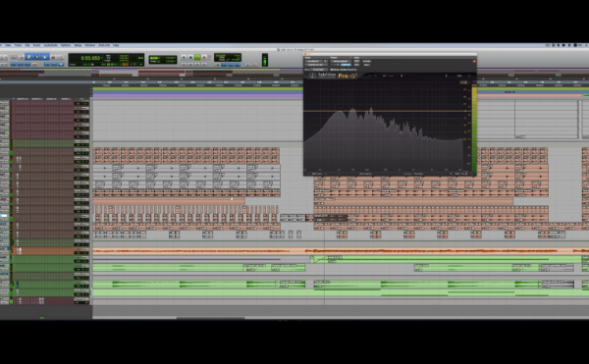Open the Pro-Q display range dropdown
The height and width of the screenshot is (364, 589).
[464, 82]
